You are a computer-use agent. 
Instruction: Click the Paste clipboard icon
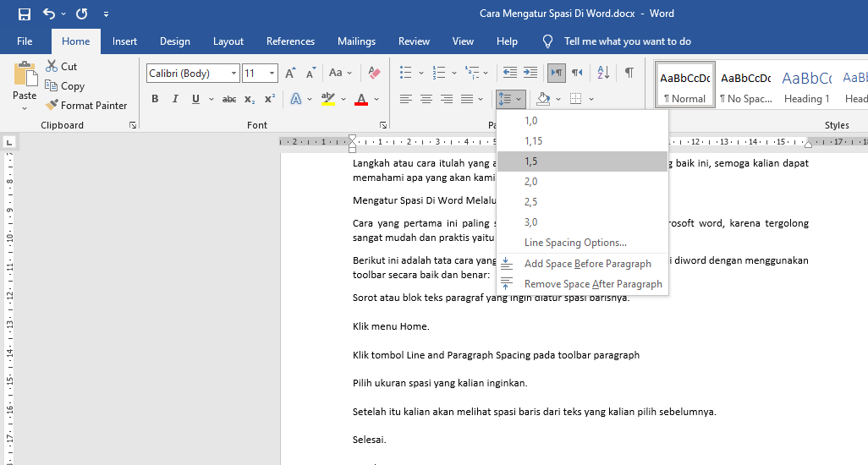25,74
